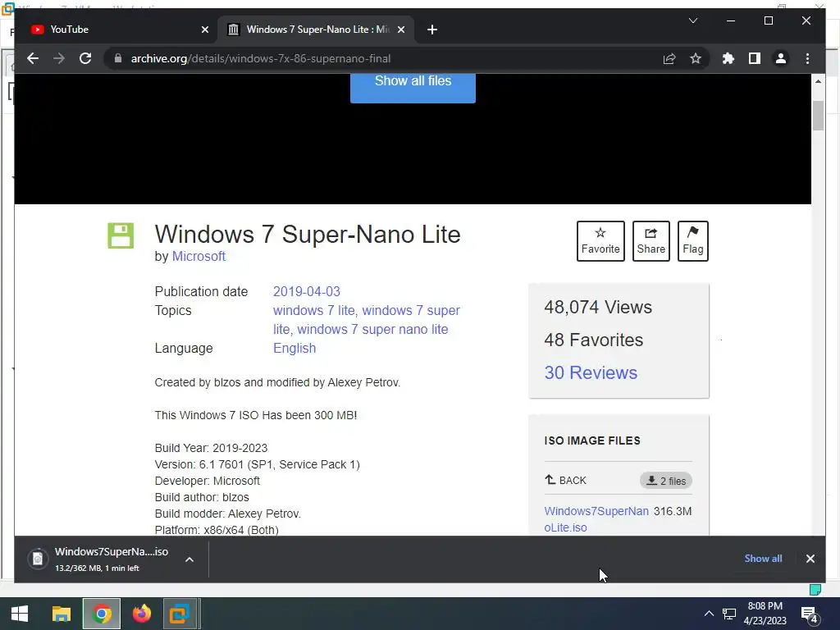Open the windows 7 super nano lite topic link
The width and height of the screenshot is (840, 630).
click(372, 330)
